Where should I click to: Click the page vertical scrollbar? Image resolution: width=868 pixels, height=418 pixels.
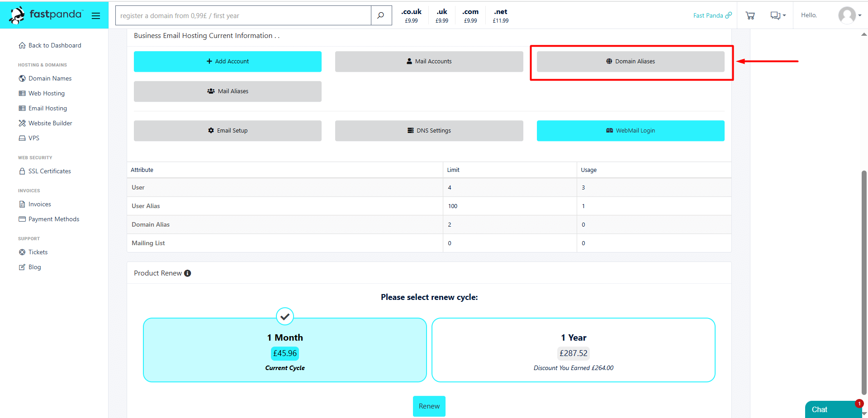[863, 280]
